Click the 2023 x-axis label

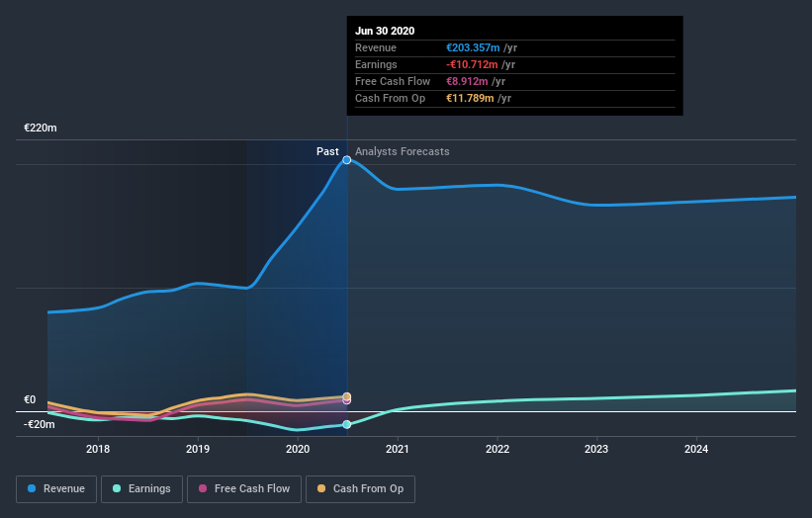click(x=596, y=449)
